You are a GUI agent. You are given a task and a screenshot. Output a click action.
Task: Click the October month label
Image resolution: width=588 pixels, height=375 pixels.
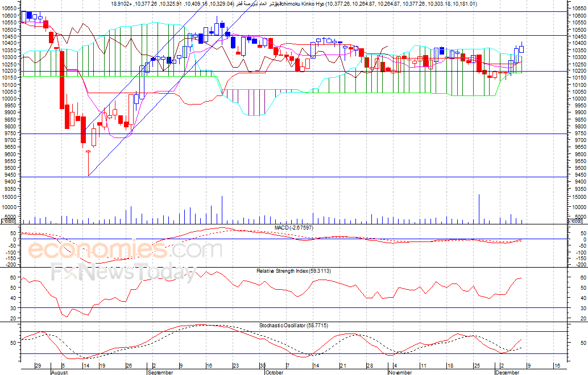click(x=274, y=372)
